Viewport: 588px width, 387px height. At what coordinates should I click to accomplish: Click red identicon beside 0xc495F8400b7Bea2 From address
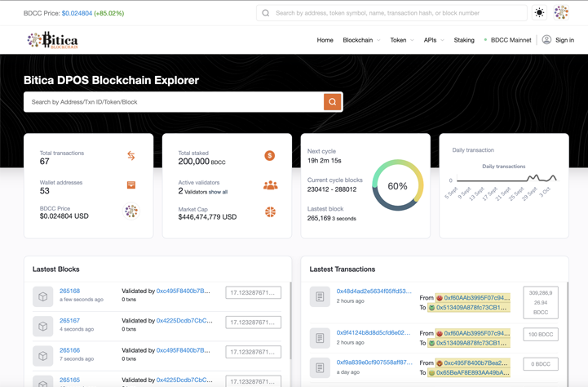(x=439, y=363)
